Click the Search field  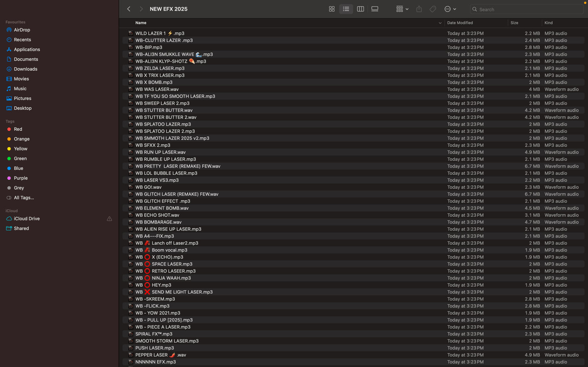click(526, 9)
